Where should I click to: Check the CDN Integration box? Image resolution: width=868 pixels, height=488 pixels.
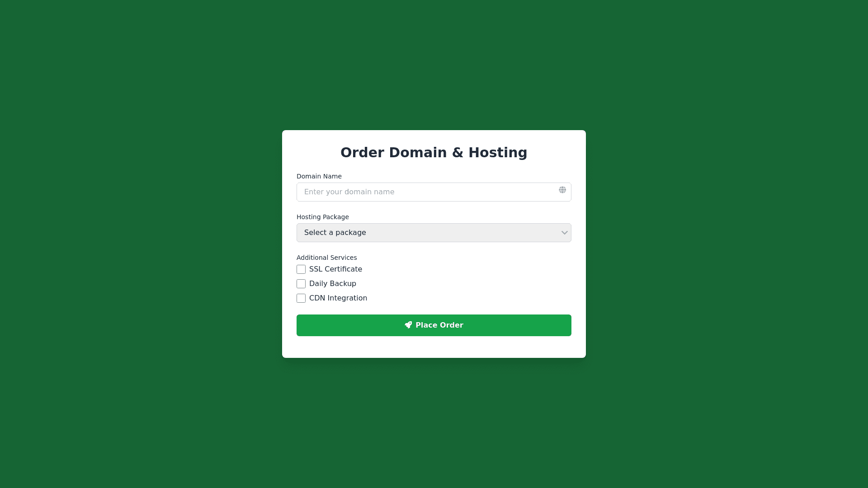click(301, 298)
